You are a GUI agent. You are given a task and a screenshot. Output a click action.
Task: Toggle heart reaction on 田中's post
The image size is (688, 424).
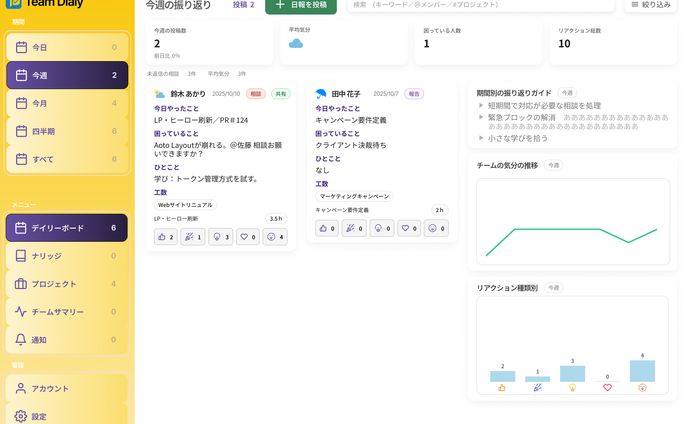coord(409,228)
